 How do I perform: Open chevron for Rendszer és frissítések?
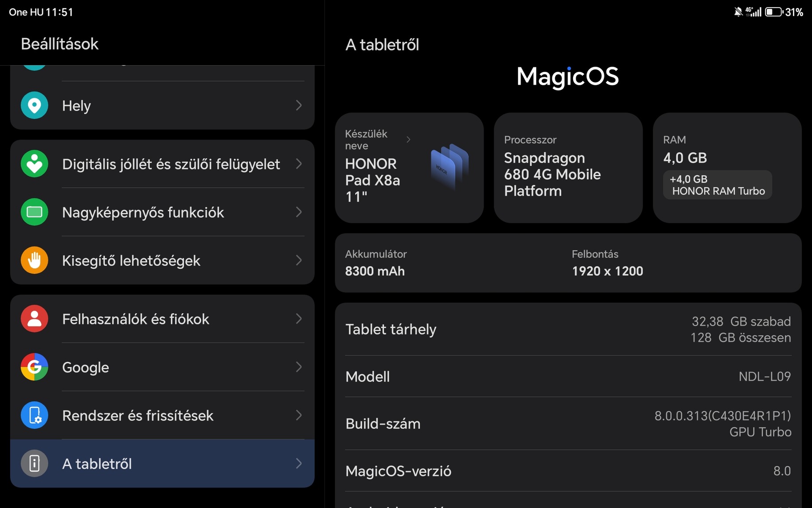[x=299, y=415]
